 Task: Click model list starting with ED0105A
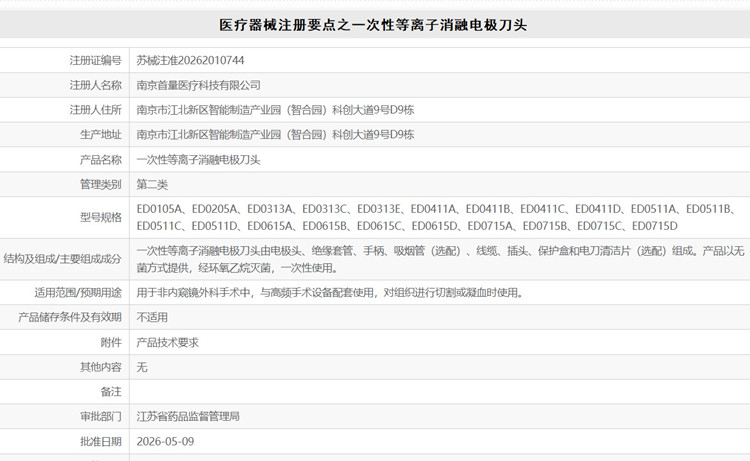pos(436,209)
